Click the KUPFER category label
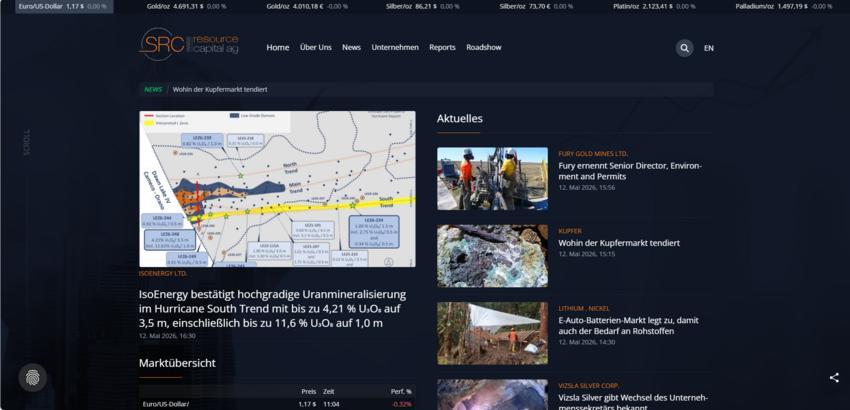The height and width of the screenshot is (410, 850). 570,232
